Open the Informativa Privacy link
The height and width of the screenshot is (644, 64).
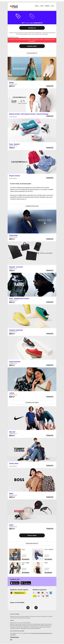click(15, 637)
